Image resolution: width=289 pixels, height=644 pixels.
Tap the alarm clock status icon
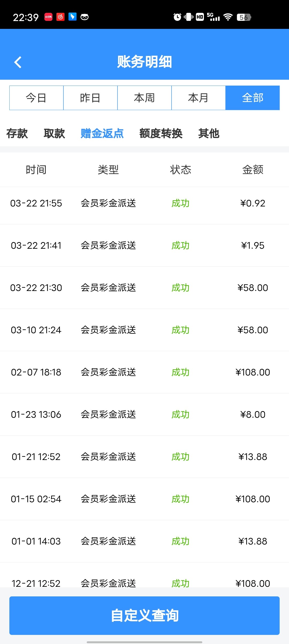coord(177,17)
